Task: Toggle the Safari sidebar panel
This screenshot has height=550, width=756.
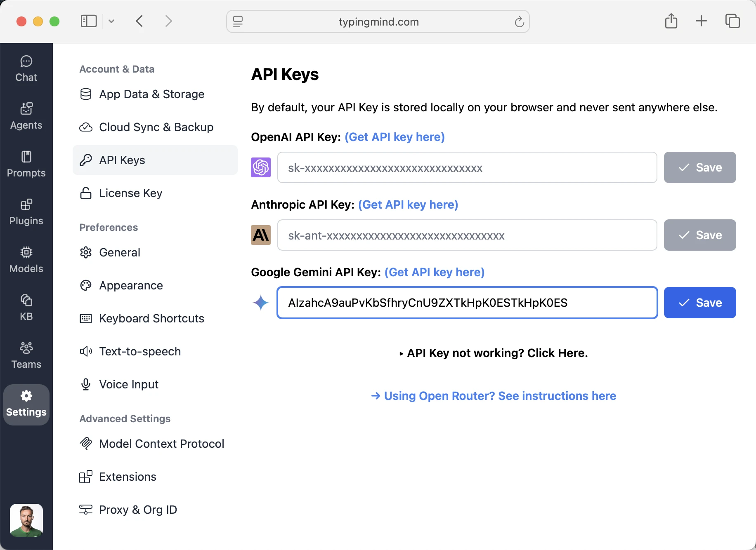Action: coord(88,21)
